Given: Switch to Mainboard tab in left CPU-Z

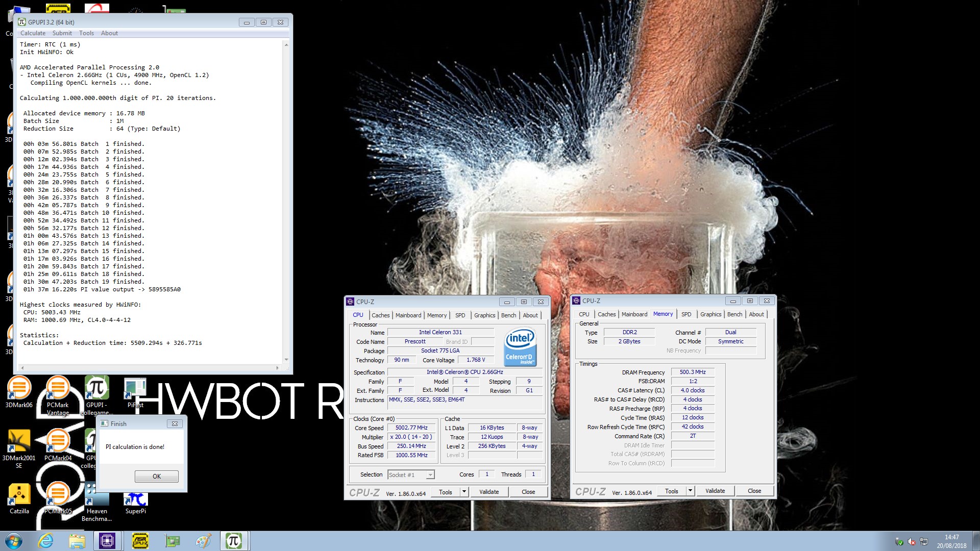Looking at the screenshot, I should tap(408, 315).
